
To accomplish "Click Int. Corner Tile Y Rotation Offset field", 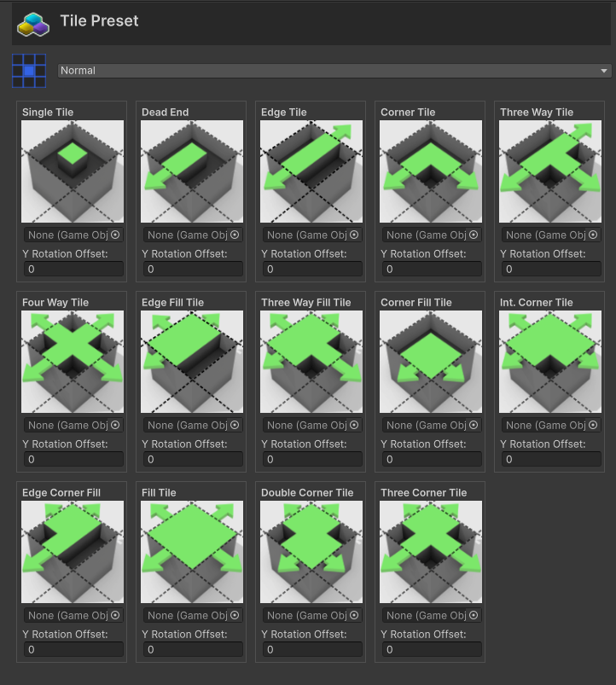I will 551,459.
